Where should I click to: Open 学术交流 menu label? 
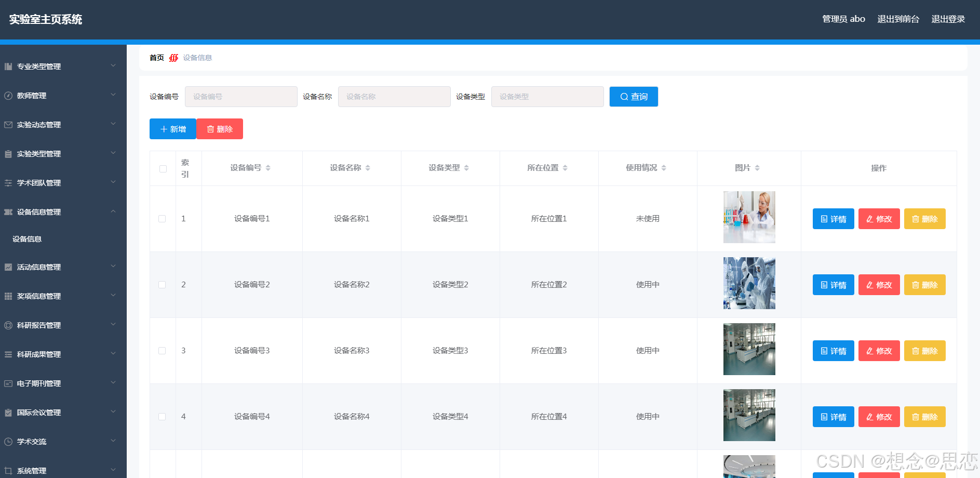click(32, 442)
